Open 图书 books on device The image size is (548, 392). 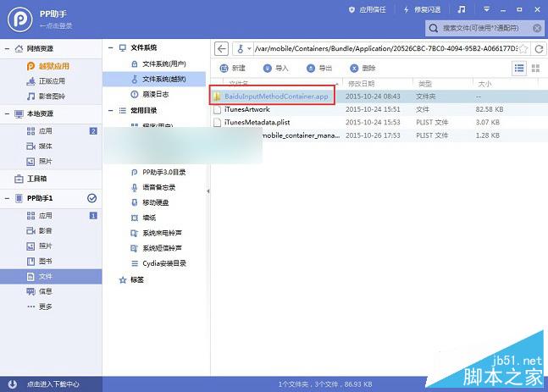[x=40, y=261]
